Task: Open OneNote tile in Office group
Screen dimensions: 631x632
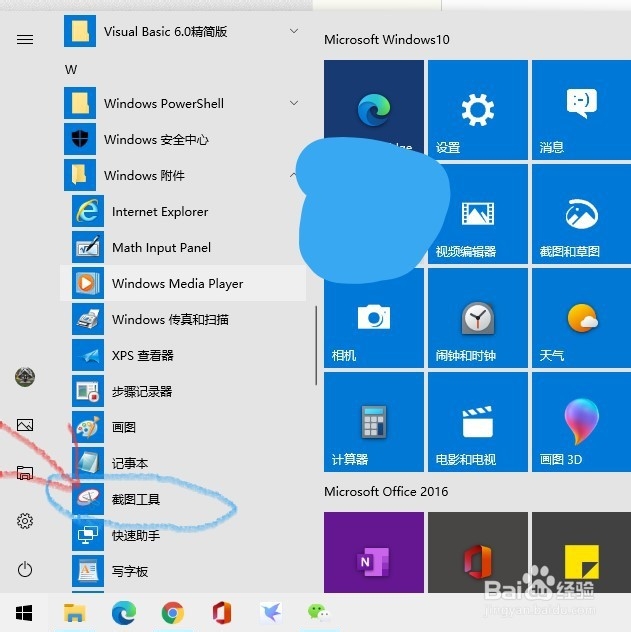Action: 374,552
